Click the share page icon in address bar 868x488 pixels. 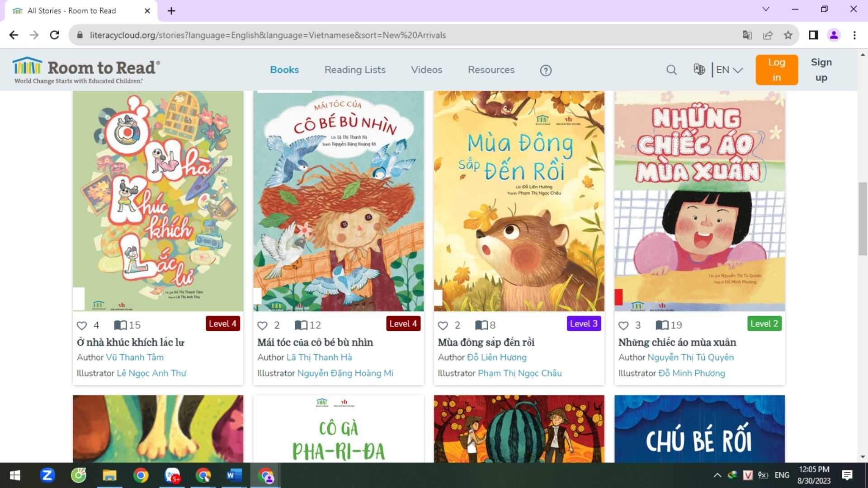pos(768,35)
